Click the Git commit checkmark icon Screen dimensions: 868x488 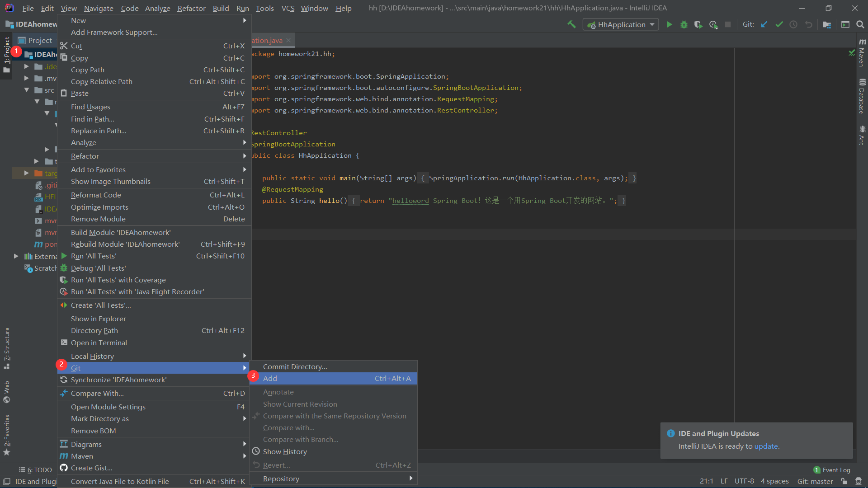point(779,24)
